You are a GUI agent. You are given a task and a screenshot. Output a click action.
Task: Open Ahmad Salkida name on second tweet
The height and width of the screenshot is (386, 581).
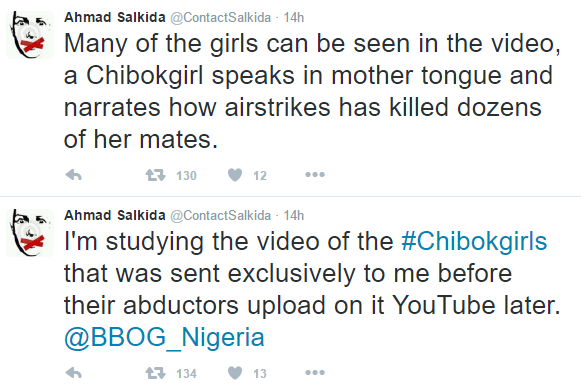tap(115, 215)
